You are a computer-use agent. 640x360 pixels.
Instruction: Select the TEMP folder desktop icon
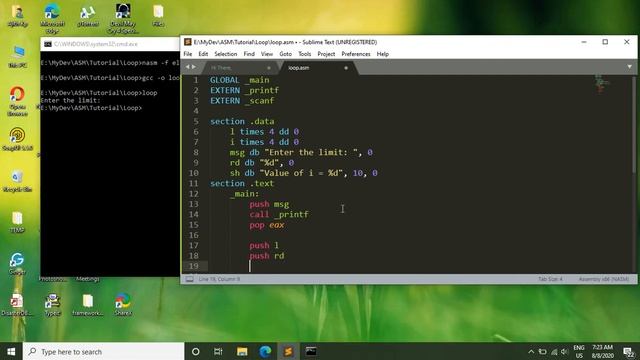[17, 222]
